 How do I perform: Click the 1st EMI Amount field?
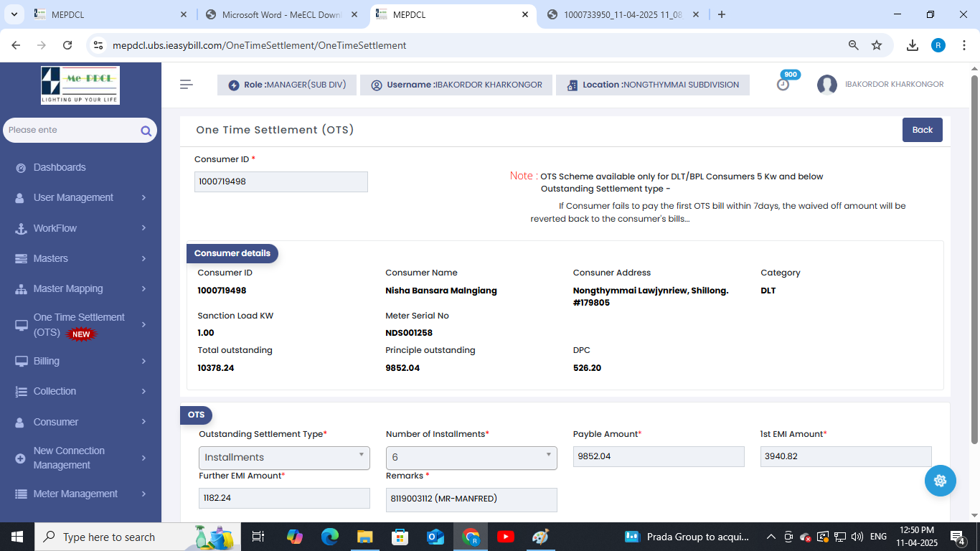pos(846,456)
